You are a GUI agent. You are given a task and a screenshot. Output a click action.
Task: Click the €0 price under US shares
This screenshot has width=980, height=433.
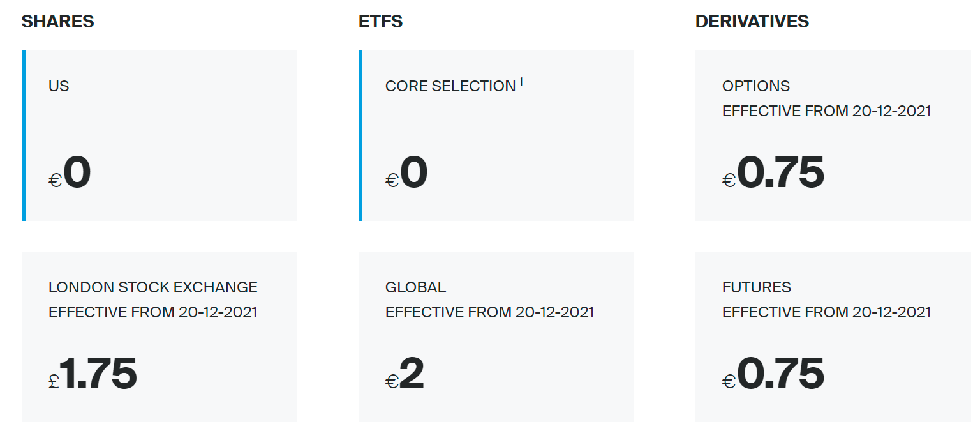(70, 172)
